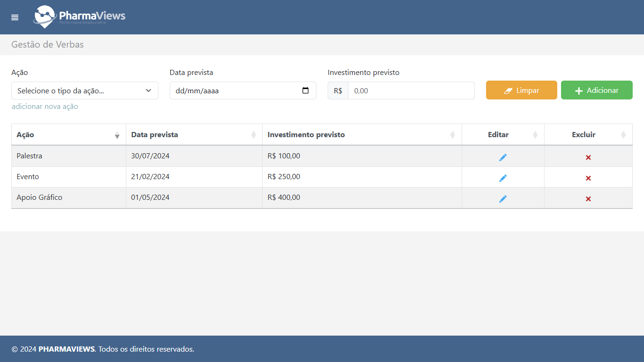The image size is (644, 362).
Task: Open the calendar picker in Data prevista field
Action: click(x=305, y=90)
